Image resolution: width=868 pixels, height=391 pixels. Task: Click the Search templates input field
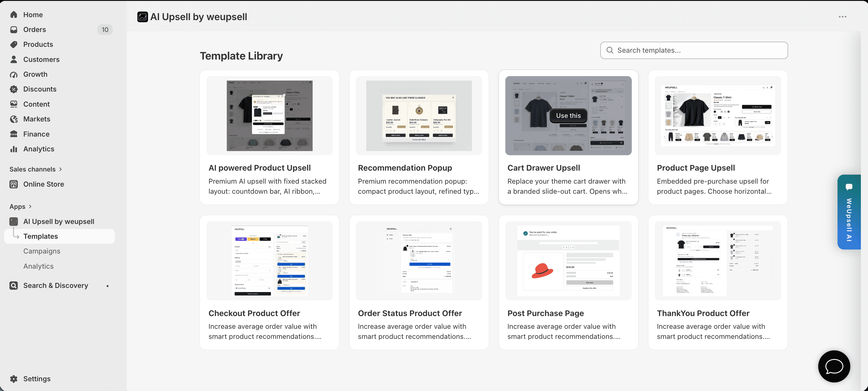tap(694, 50)
